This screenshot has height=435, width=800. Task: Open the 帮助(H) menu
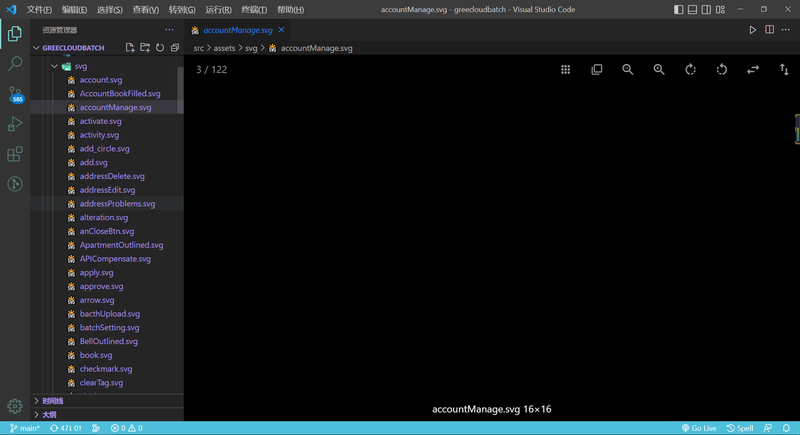pyautogui.click(x=290, y=9)
